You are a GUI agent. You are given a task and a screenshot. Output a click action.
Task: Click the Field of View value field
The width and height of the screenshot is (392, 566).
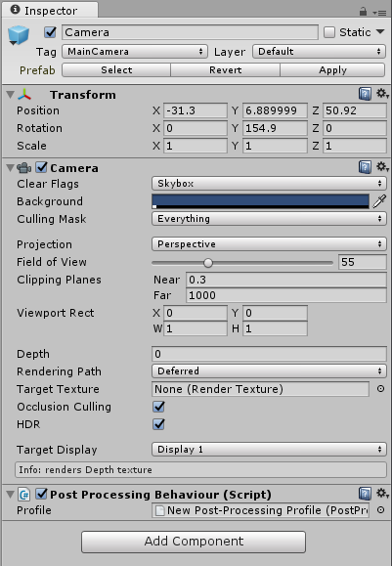(363, 262)
